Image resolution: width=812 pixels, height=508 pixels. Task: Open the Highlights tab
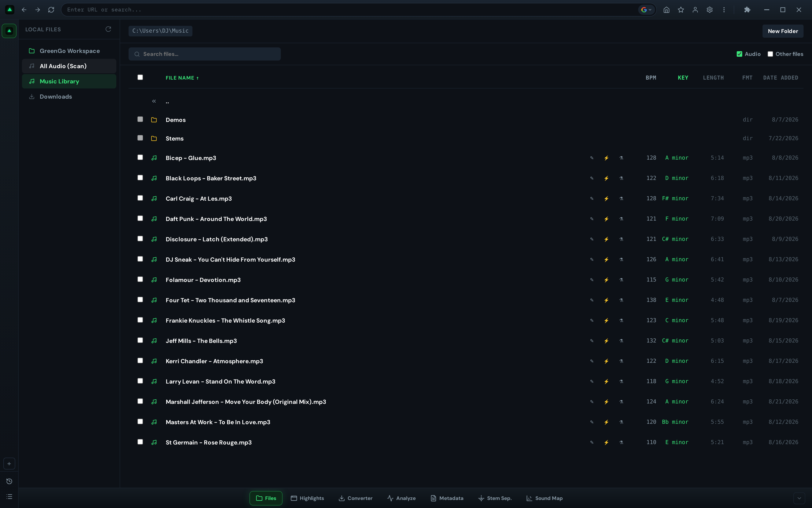tap(307, 498)
